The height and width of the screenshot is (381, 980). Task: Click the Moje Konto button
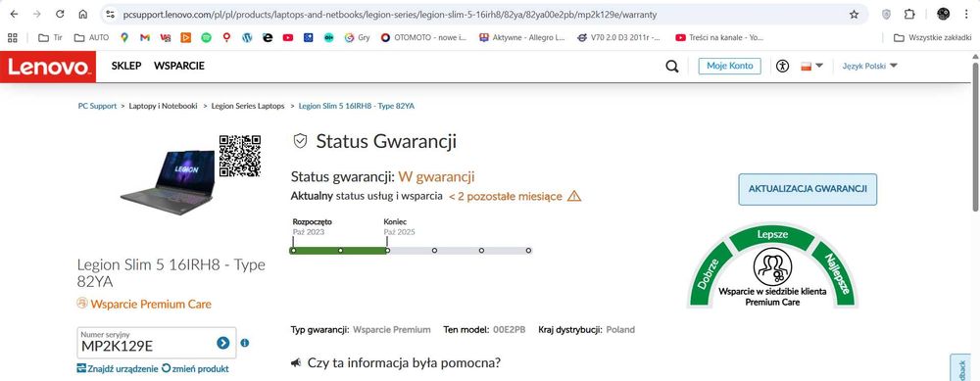(729, 66)
